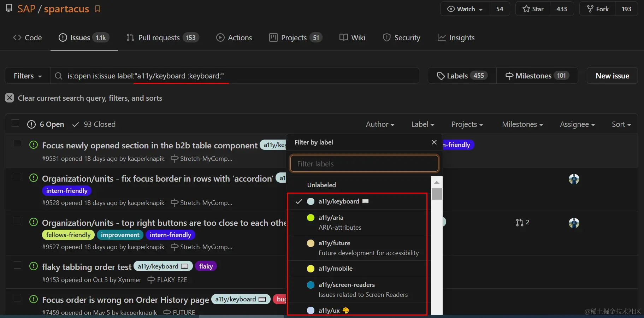644x318 pixels.
Task: Click the New issue button
Action: coord(612,76)
